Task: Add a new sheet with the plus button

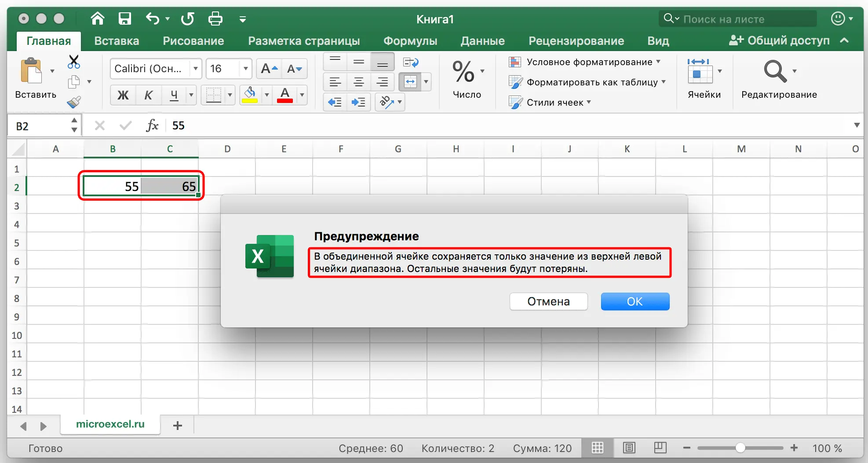Action: [178, 426]
